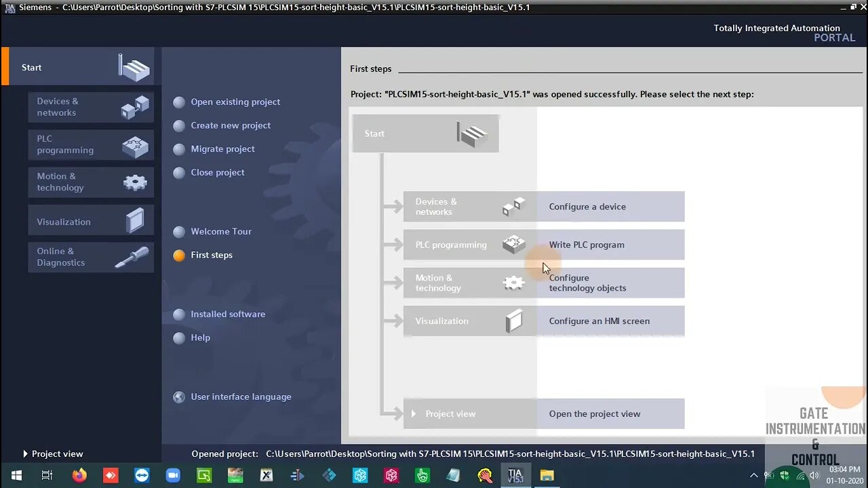Select Welcome Tour option
Image resolution: width=868 pixels, height=488 pixels.
pyautogui.click(x=221, y=231)
